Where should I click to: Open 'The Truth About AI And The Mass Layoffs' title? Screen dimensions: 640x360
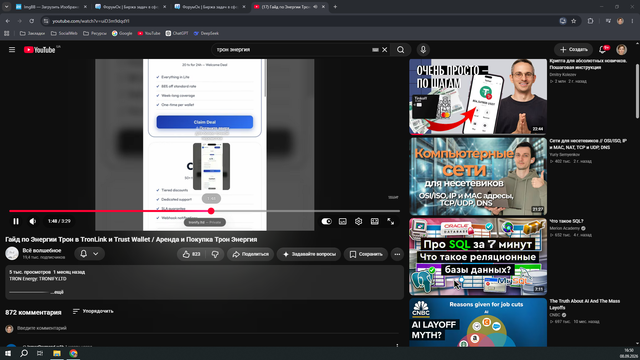pos(584,304)
